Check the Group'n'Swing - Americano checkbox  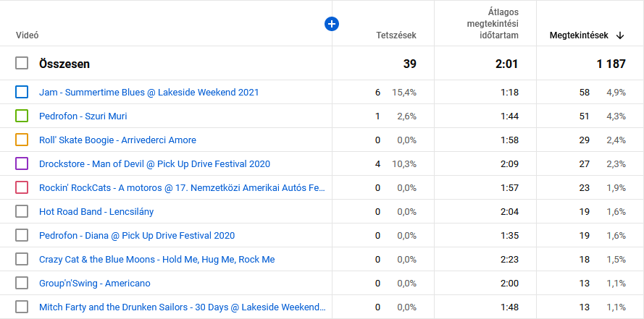pyautogui.click(x=22, y=283)
